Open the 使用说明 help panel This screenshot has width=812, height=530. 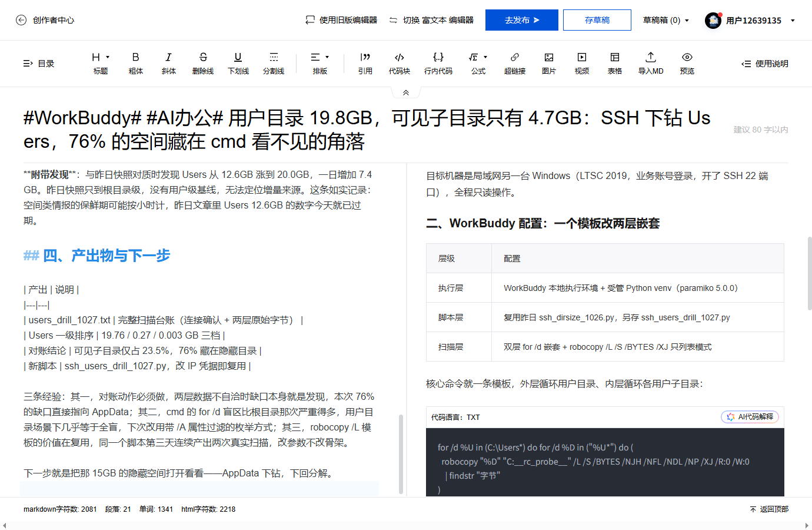[x=765, y=64]
